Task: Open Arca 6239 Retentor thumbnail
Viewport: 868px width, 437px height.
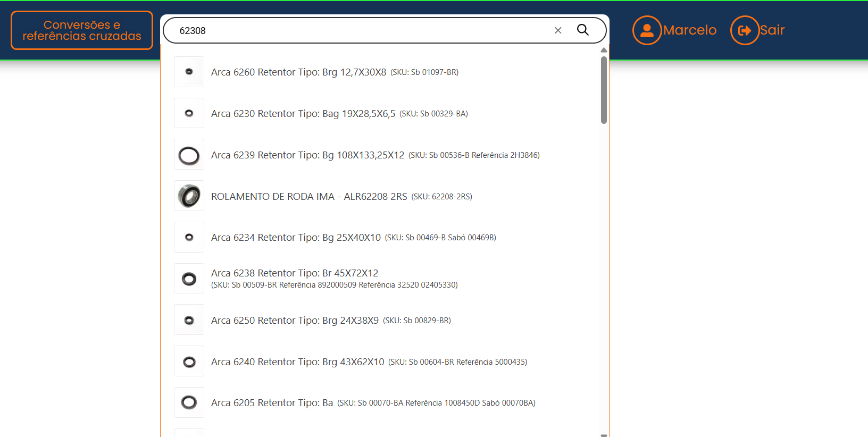Action: [x=189, y=155]
